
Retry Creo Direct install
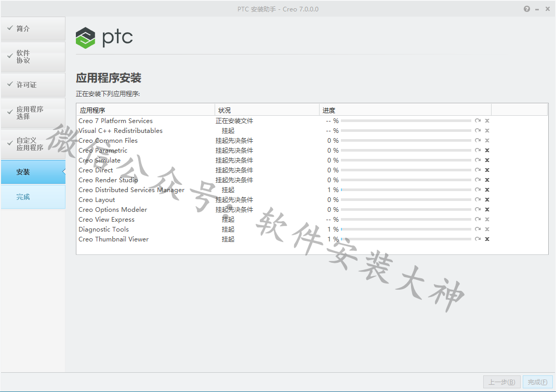(478, 170)
